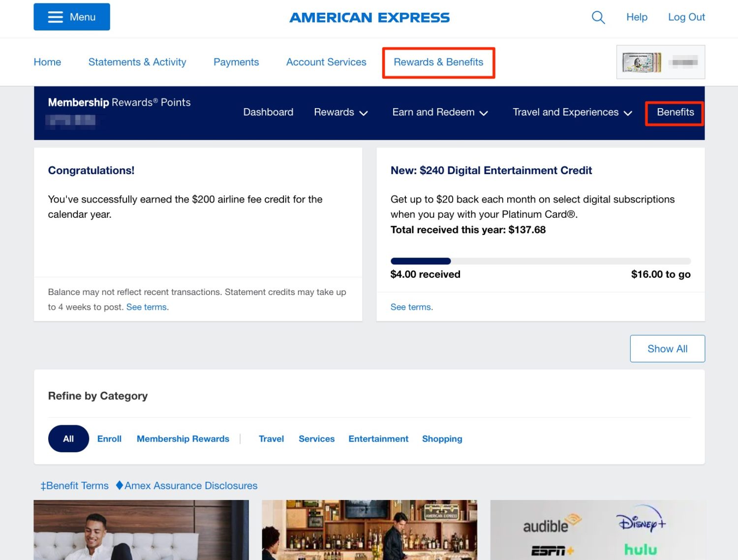Image resolution: width=738 pixels, height=560 pixels.
Task: Click the $4.00 received progress bar
Action: [x=540, y=261]
